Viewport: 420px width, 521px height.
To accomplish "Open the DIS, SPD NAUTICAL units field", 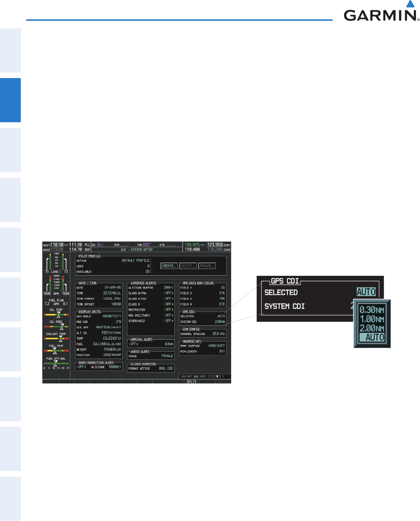I will click(x=108, y=327).
